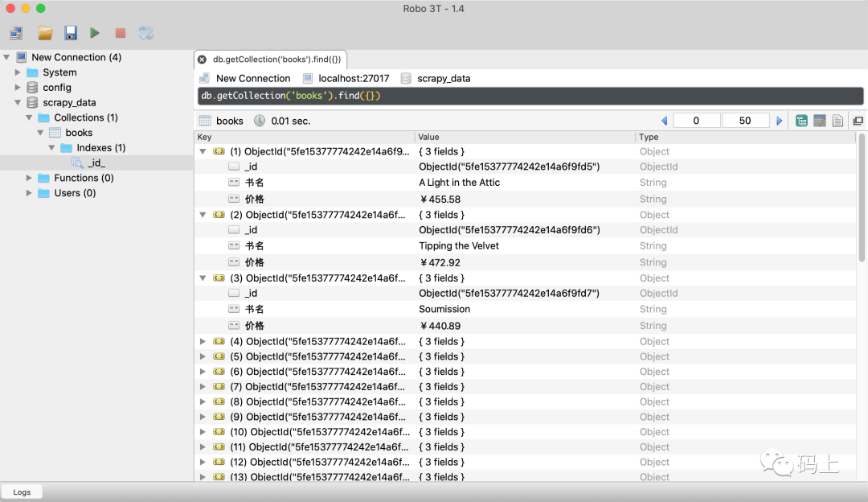Click the books results collection label
The height and width of the screenshot is (502, 868).
[x=230, y=121]
